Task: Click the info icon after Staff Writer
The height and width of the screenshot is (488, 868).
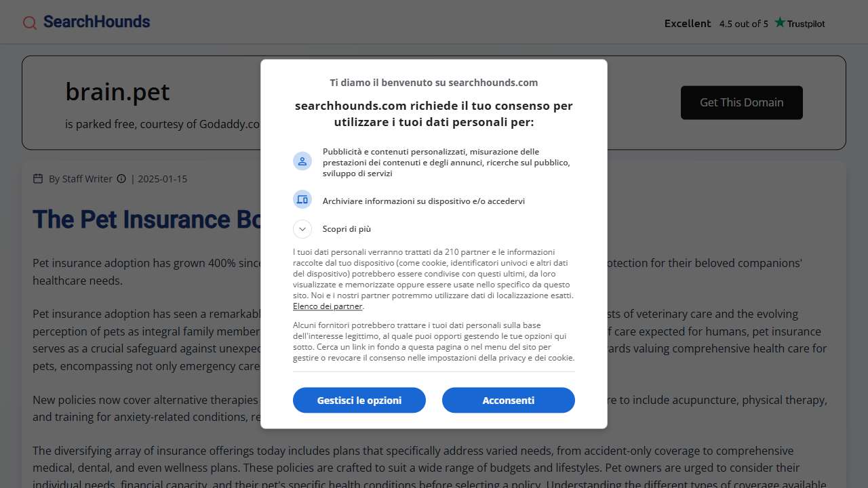Action: [x=121, y=179]
